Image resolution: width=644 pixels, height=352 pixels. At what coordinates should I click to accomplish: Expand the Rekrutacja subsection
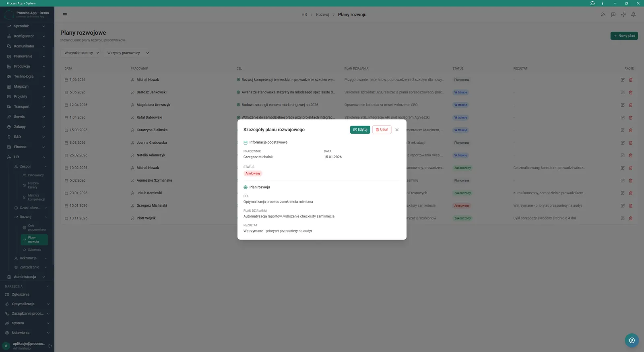click(30, 258)
